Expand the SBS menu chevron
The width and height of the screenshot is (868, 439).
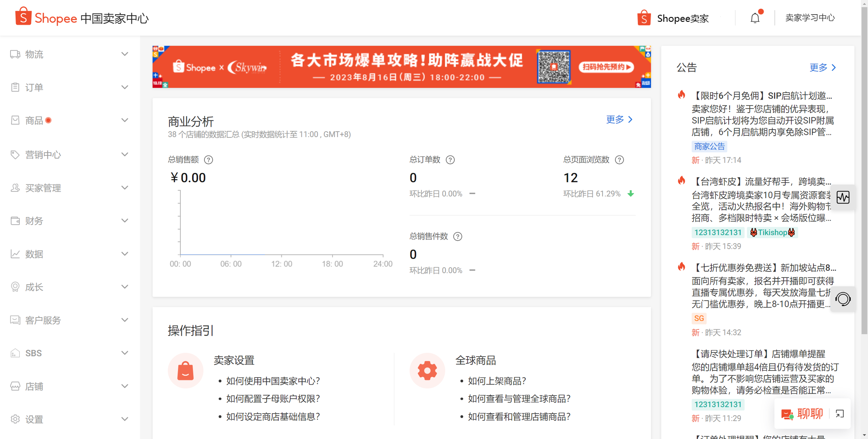pyautogui.click(x=125, y=353)
